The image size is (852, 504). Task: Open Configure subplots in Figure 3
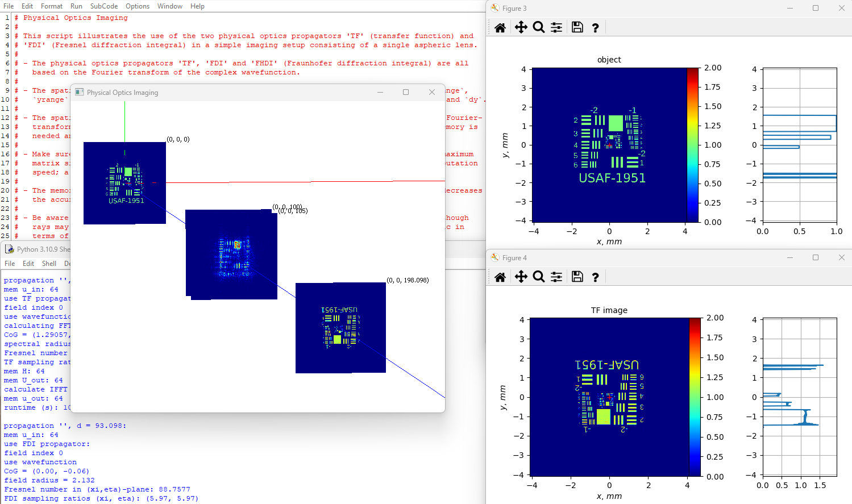[x=556, y=27]
